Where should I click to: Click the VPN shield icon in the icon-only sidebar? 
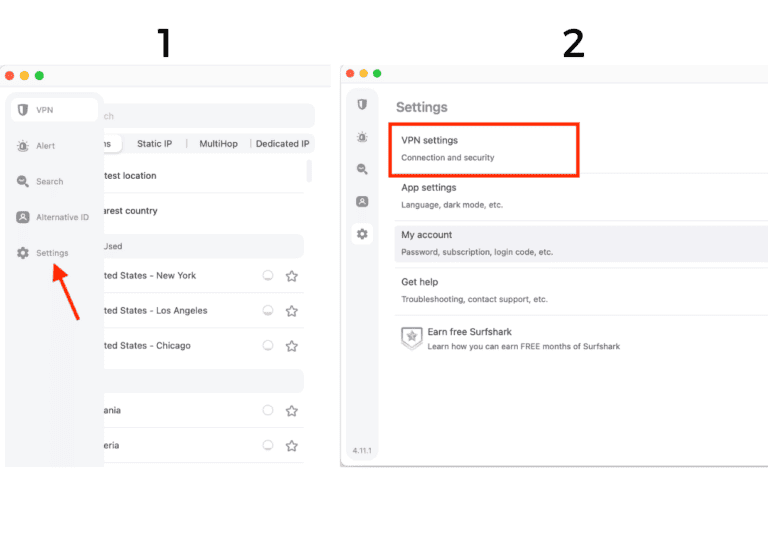(362, 104)
